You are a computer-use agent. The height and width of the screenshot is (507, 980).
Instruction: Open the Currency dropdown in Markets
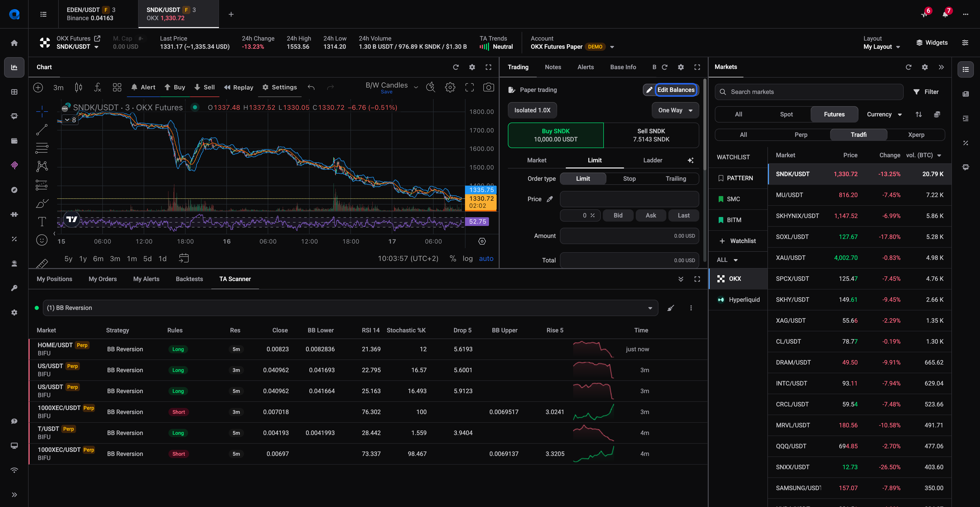click(884, 114)
